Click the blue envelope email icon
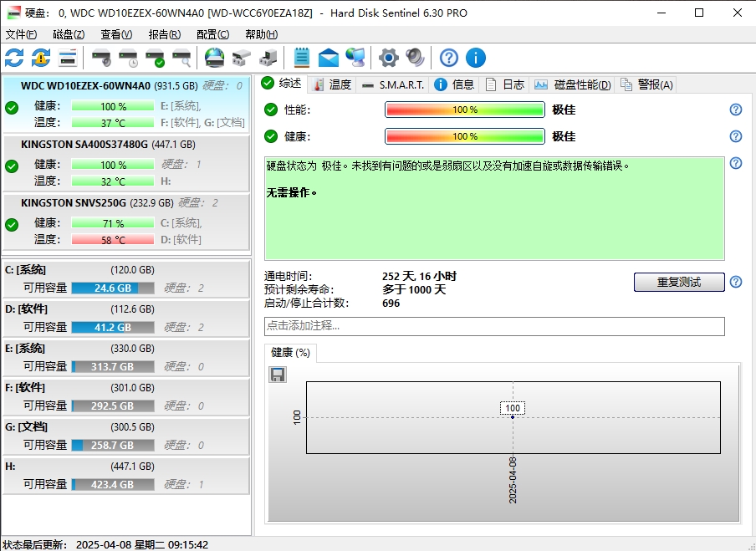The width and height of the screenshot is (756, 551). point(329,58)
